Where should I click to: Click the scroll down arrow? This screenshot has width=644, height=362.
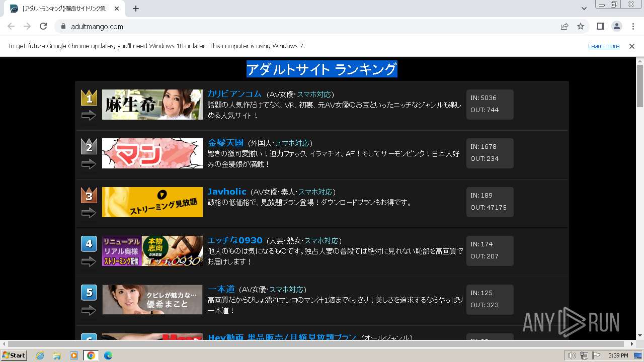640,335
